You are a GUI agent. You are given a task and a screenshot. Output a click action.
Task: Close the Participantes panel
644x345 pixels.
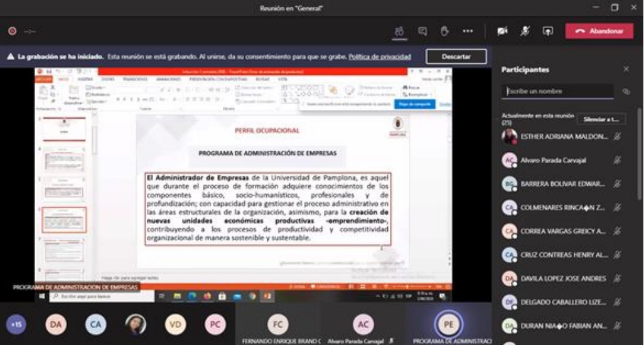(x=626, y=70)
